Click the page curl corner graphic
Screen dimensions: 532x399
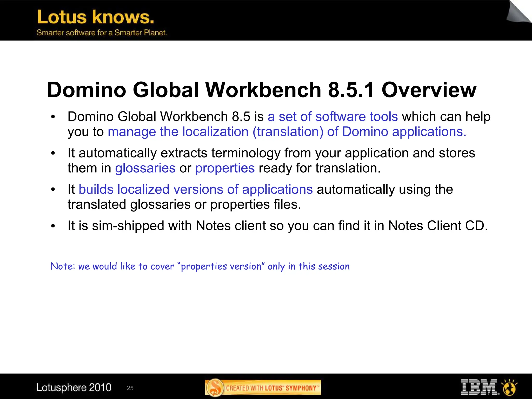coord(519,12)
